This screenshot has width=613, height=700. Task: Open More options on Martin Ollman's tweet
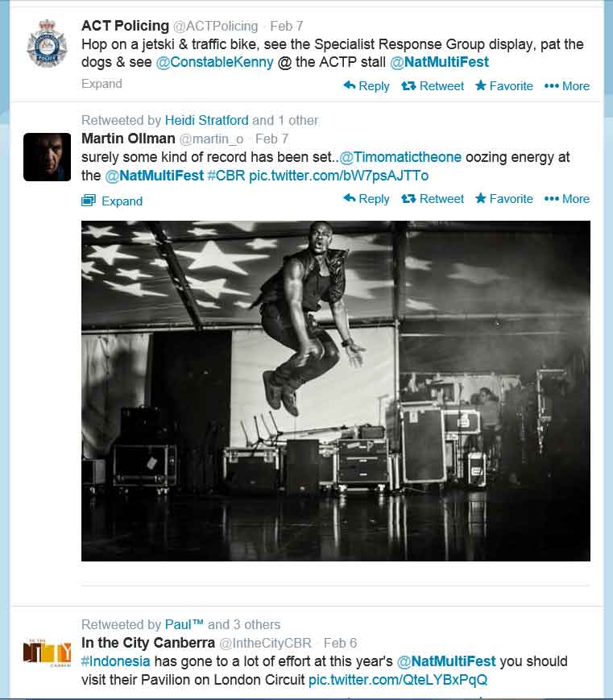pyautogui.click(x=566, y=199)
